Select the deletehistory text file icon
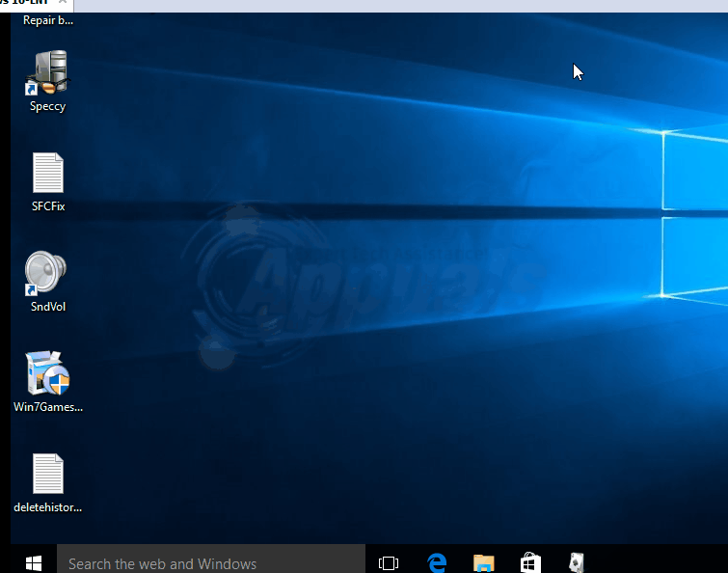This screenshot has height=573, width=728. [x=47, y=474]
